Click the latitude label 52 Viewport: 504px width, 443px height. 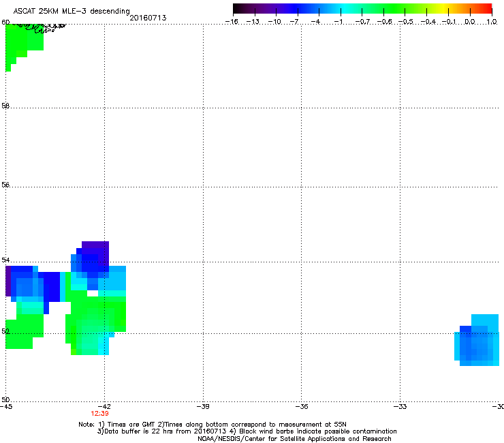5,331
